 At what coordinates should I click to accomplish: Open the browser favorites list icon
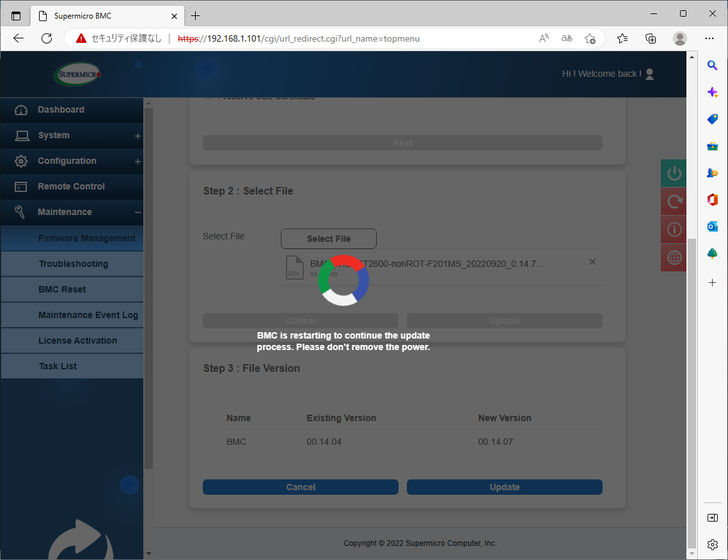pyautogui.click(x=622, y=38)
